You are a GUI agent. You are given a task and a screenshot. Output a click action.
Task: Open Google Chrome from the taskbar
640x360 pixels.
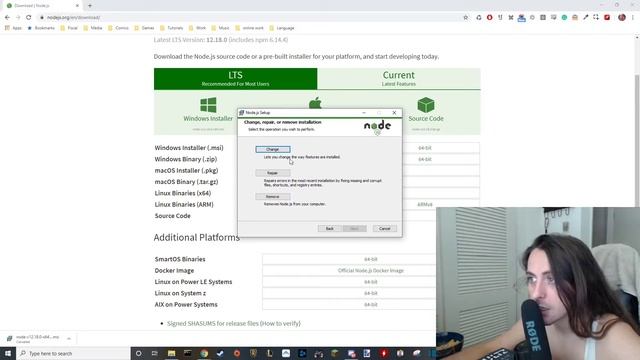pos(204,353)
